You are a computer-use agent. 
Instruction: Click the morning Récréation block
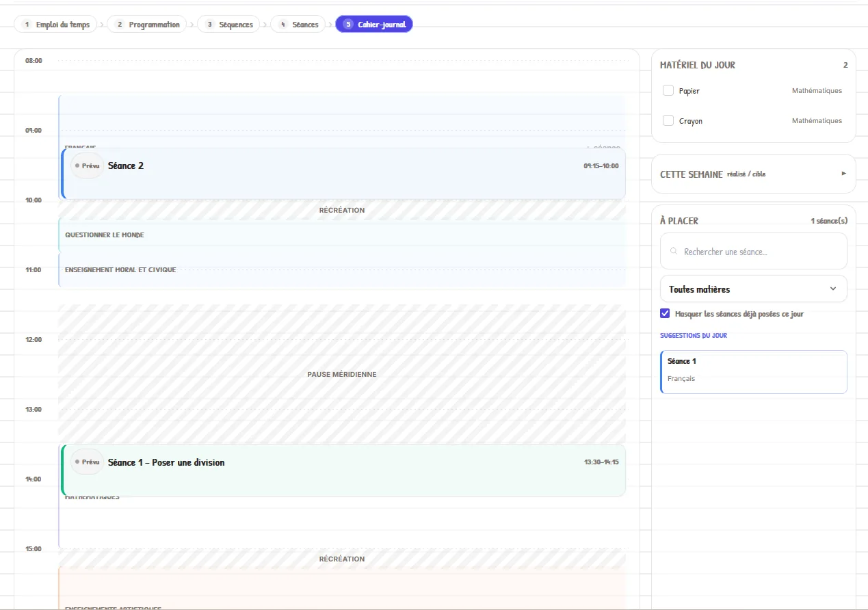point(342,210)
